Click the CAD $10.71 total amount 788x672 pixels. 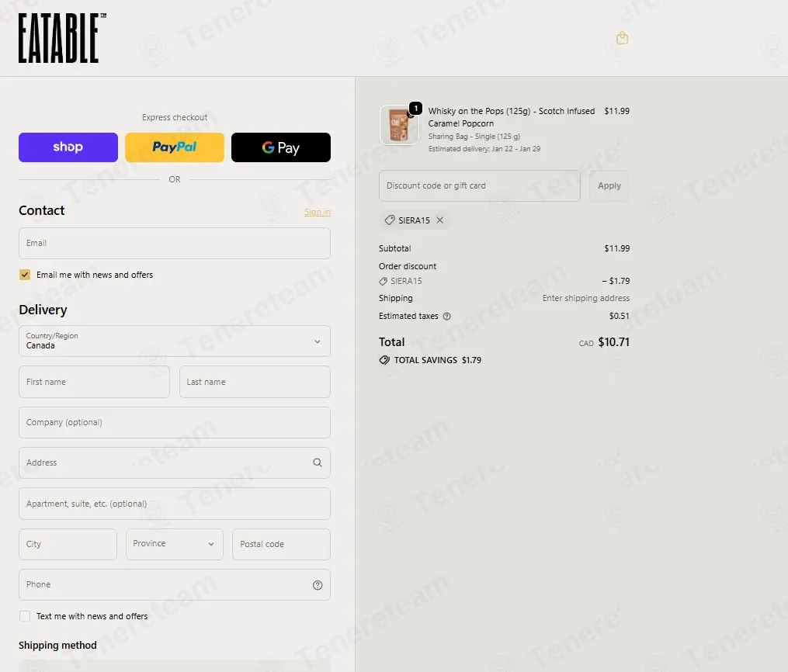604,342
